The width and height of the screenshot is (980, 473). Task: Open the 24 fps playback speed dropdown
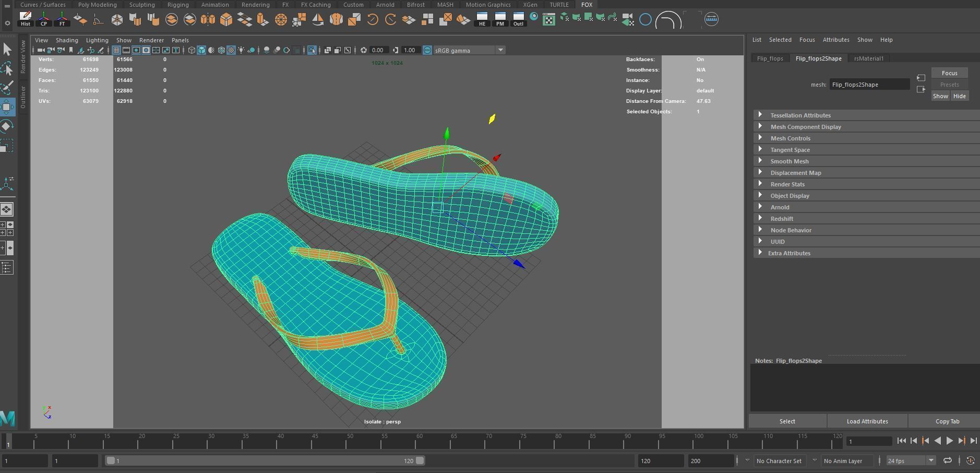pos(931,460)
